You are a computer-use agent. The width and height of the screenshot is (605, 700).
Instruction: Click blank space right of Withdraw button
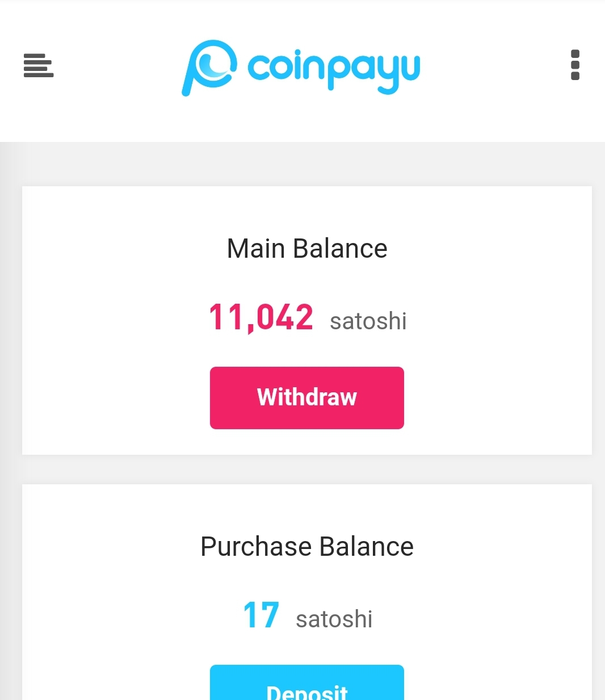point(499,397)
